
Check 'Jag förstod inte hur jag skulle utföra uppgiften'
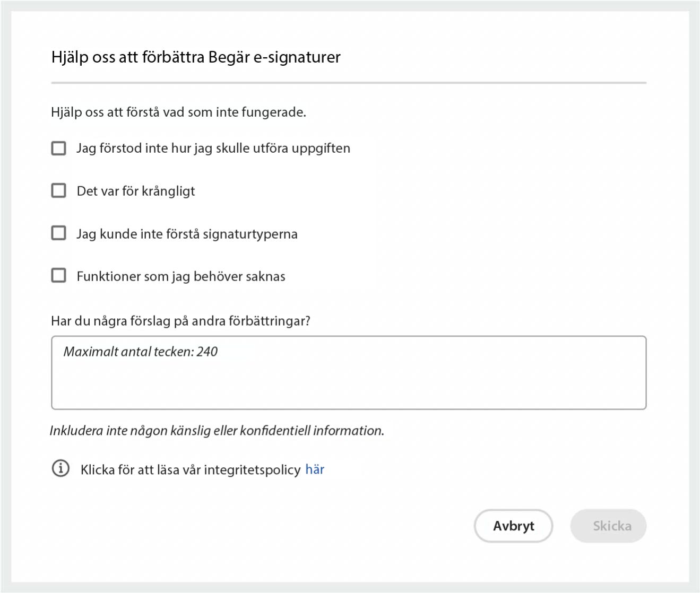click(x=58, y=148)
